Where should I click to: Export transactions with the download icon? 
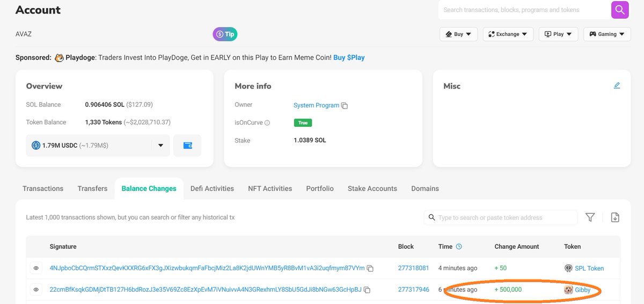(615, 218)
